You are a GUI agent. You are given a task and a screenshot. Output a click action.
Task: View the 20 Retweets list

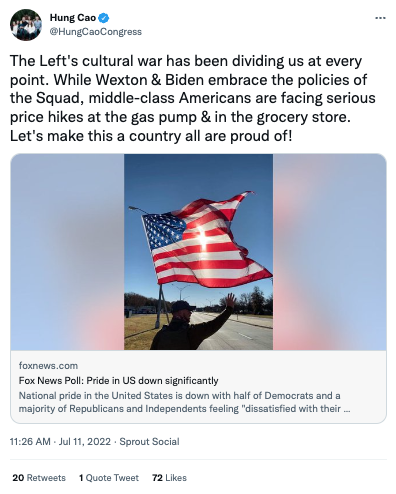click(x=39, y=478)
